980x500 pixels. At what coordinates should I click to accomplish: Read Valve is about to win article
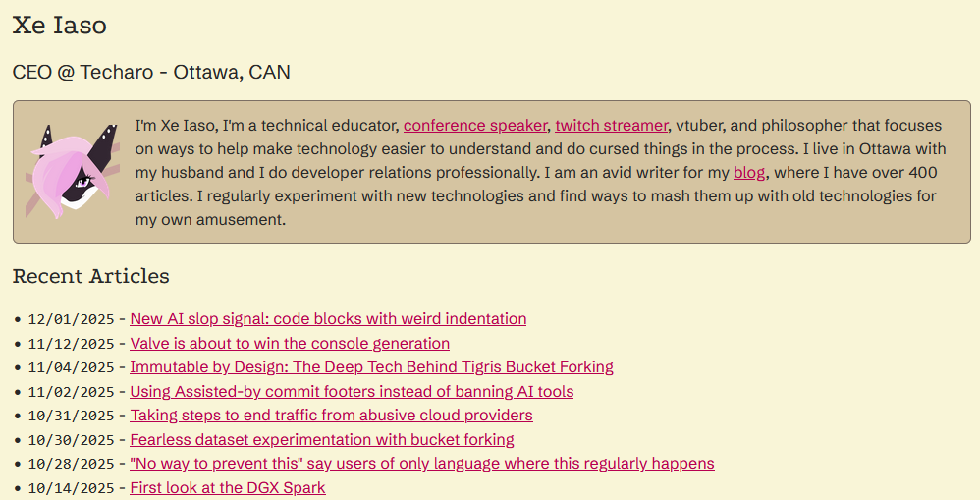coord(290,344)
